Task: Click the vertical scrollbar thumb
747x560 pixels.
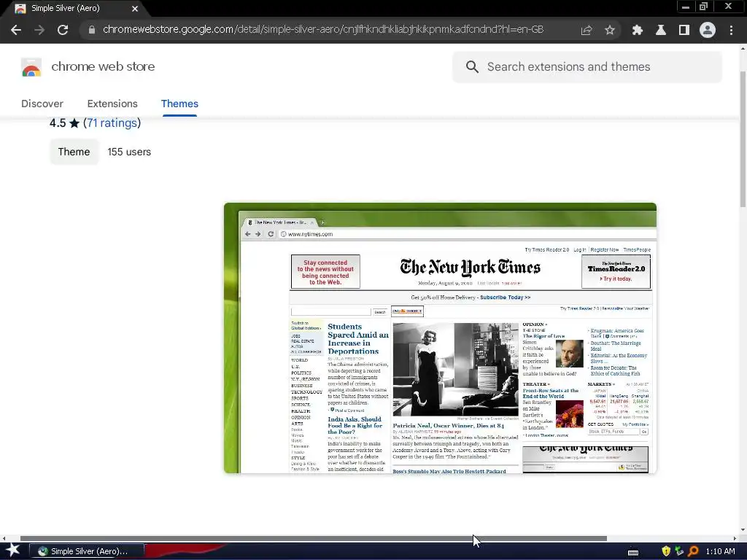Action: [x=743, y=139]
